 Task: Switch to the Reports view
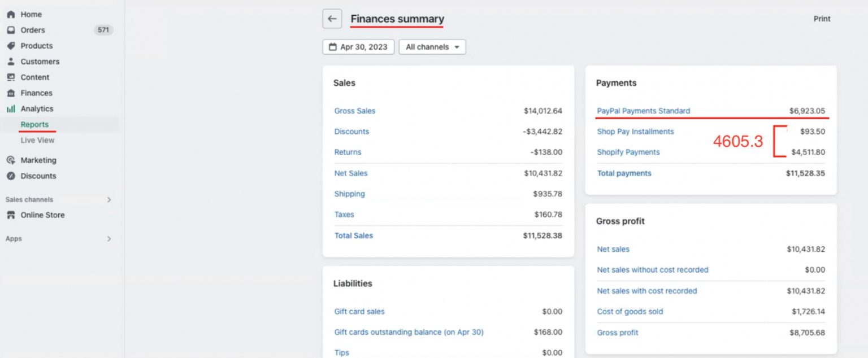point(35,124)
